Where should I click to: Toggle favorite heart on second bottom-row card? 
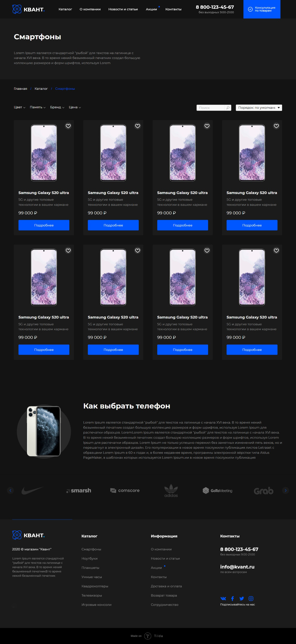[x=138, y=250]
